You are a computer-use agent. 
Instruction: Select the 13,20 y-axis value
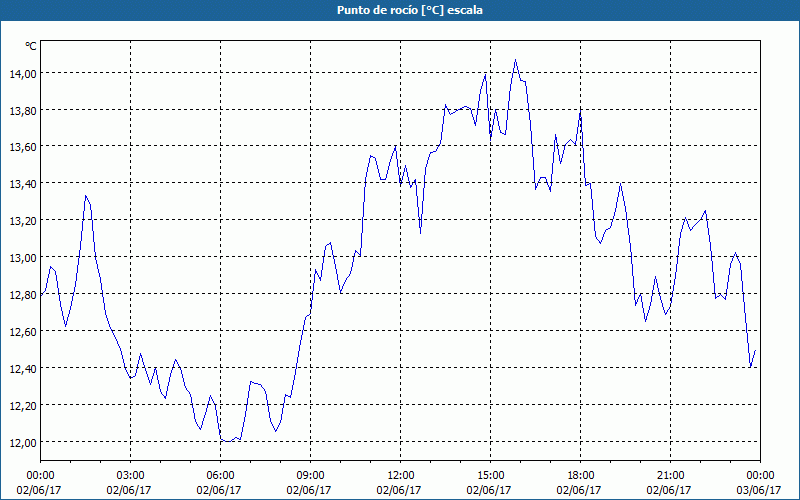[x=23, y=221]
